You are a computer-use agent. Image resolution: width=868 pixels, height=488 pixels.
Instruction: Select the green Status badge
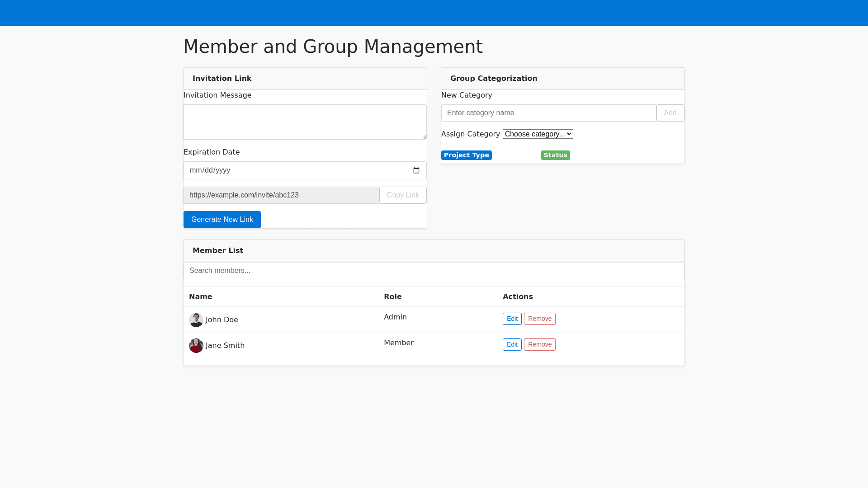(555, 155)
